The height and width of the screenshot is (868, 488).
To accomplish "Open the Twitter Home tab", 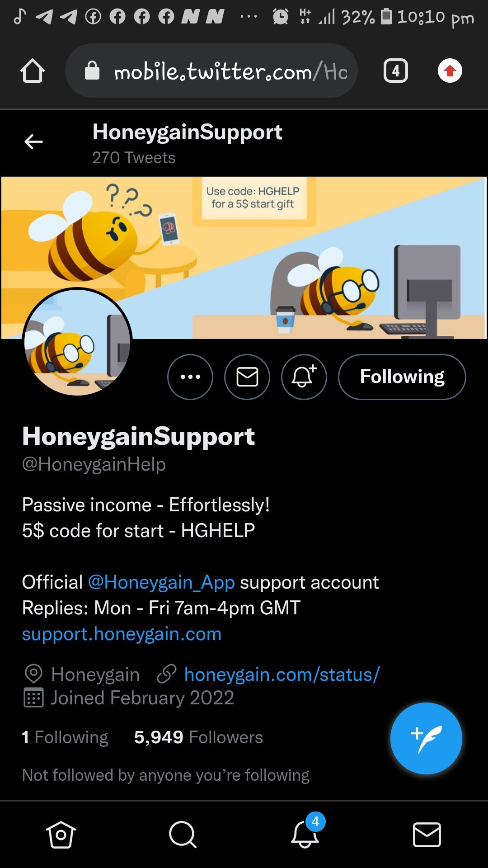I will click(x=61, y=835).
